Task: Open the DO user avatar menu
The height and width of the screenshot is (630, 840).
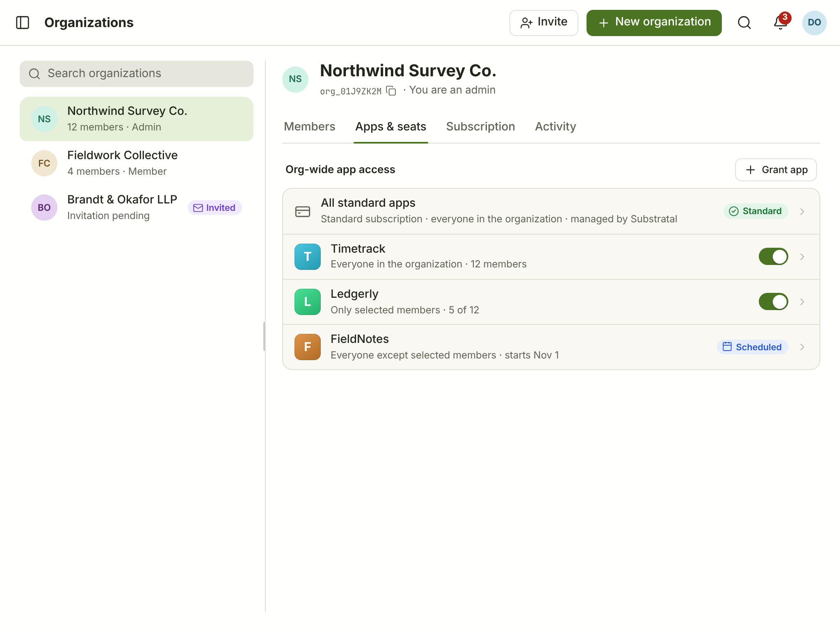Action: [814, 23]
